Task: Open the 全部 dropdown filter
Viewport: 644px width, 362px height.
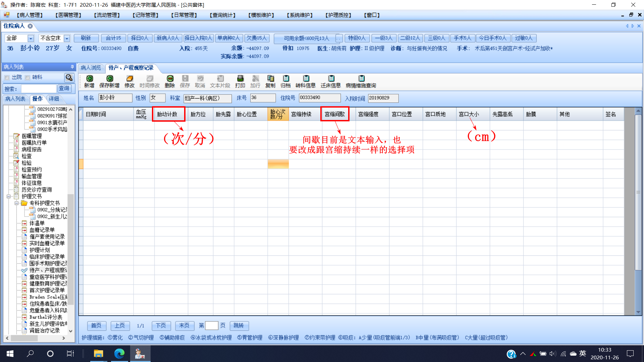Action: pos(31,38)
